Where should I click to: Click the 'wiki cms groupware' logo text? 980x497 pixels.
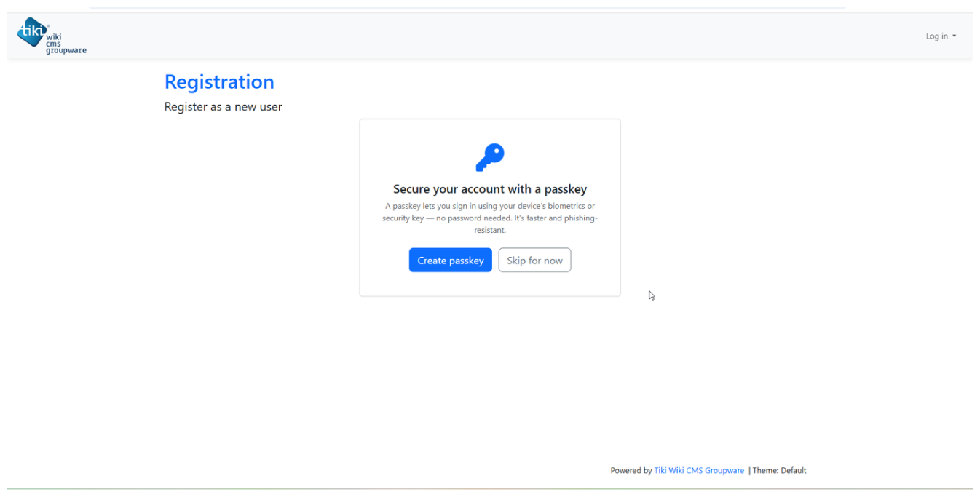(x=66, y=44)
